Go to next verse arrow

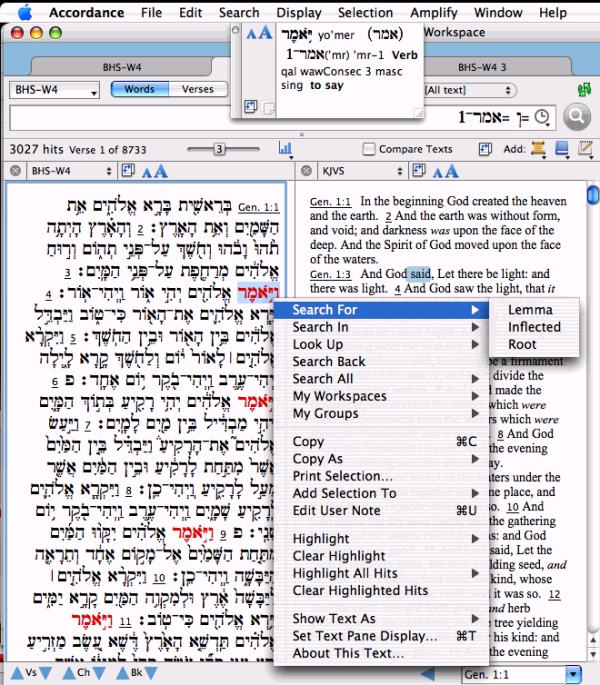tap(45, 673)
